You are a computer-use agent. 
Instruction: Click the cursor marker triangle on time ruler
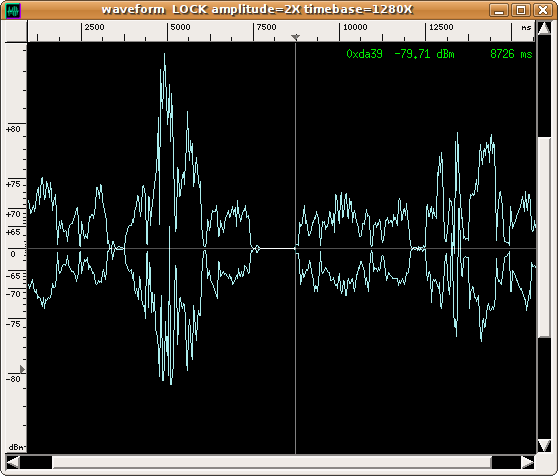[295, 37]
